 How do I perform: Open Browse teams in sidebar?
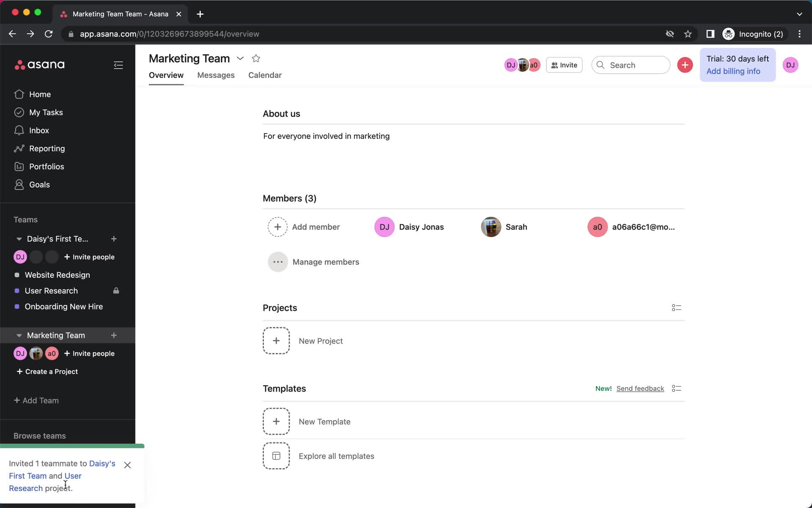pyautogui.click(x=39, y=436)
